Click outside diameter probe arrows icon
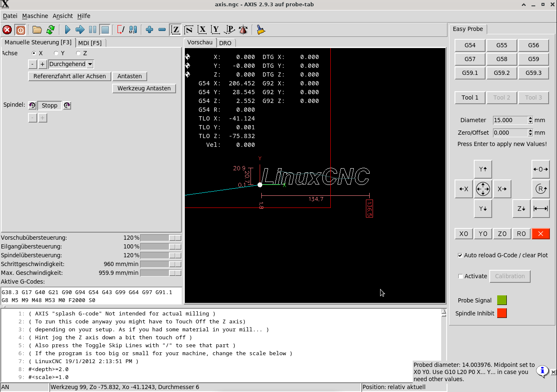Screen dimensions: 557x392 click(541, 169)
